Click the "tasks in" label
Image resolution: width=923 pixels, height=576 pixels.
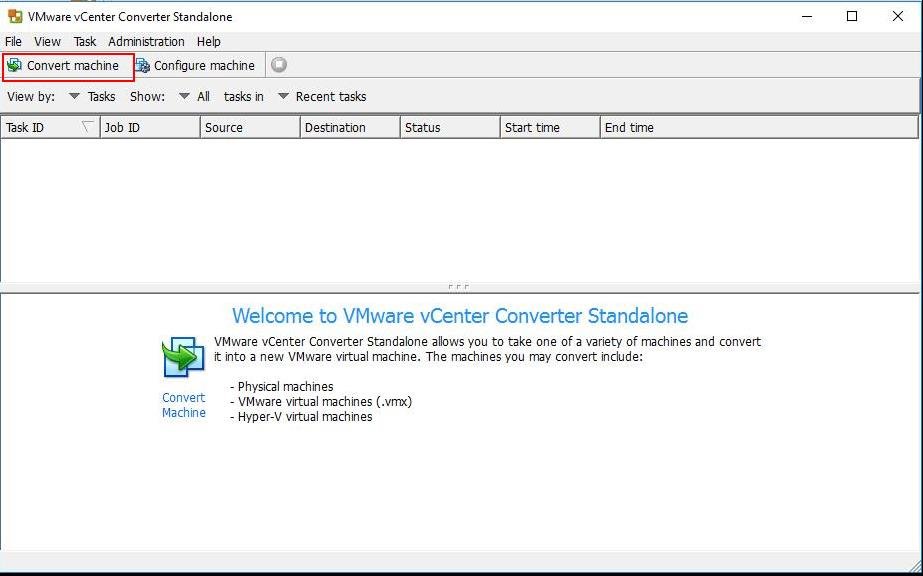(244, 96)
